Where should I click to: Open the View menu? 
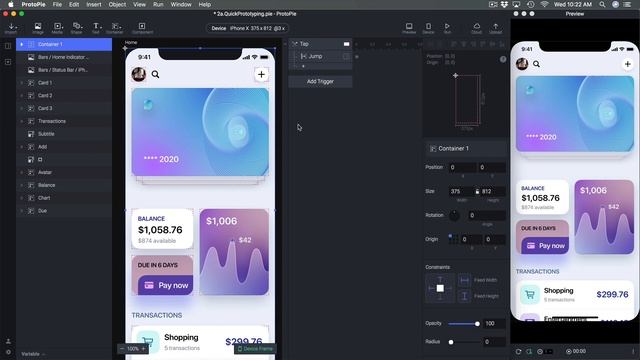tap(139, 4)
